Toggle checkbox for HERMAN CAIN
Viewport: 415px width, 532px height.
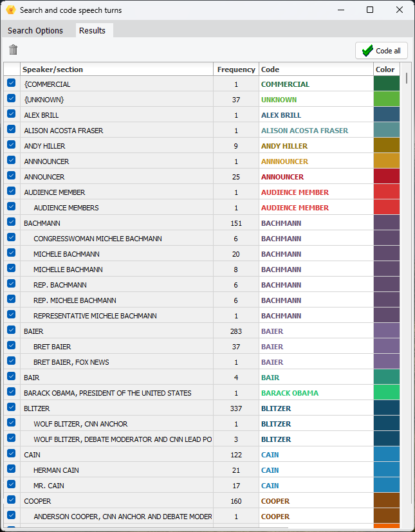pos(11,469)
